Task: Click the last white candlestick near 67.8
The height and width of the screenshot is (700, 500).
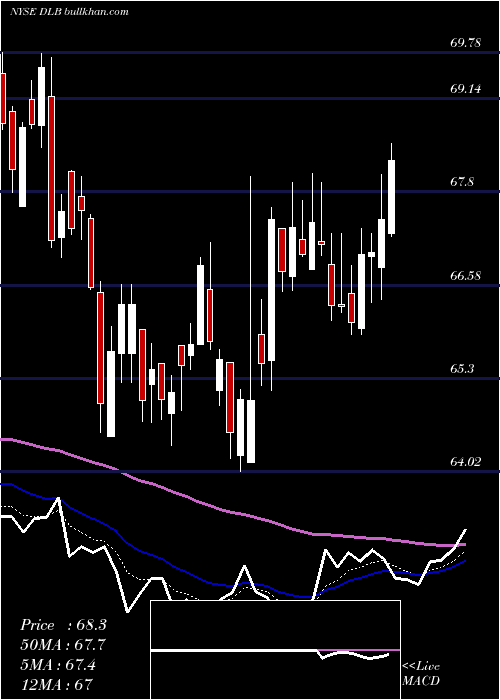Action: tap(392, 197)
